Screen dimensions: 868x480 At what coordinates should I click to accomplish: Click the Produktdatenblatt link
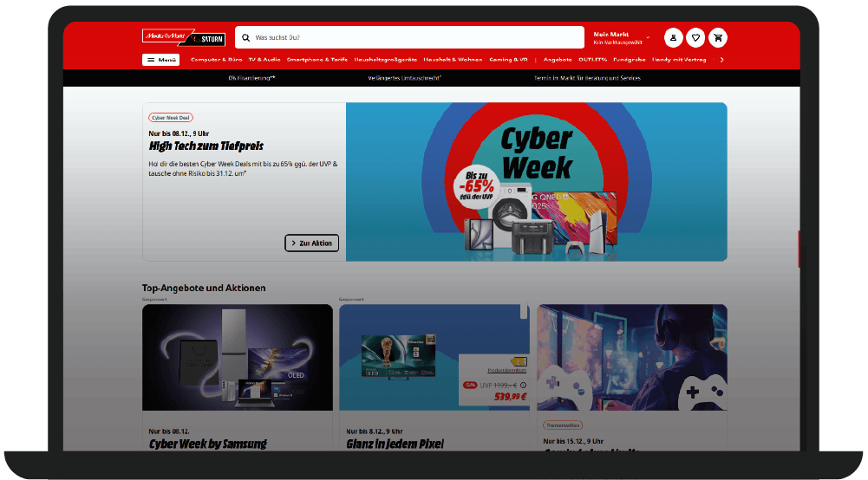tap(507, 371)
